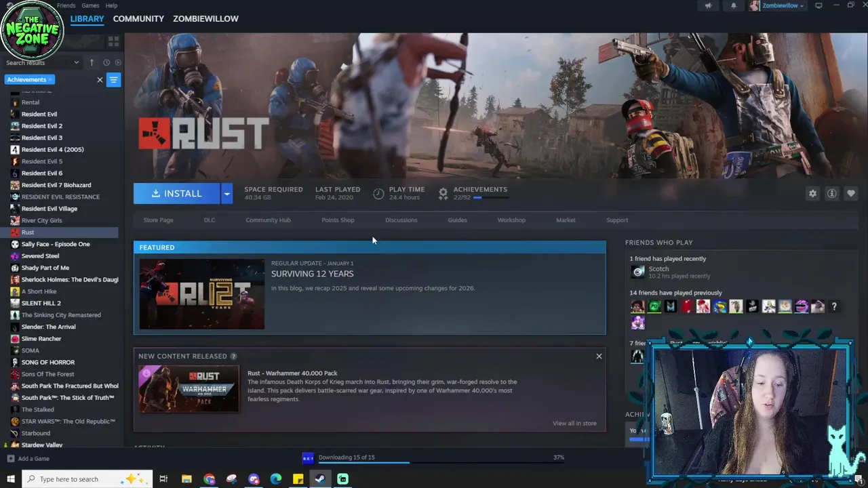This screenshot has height=488, width=868.
Task: Open the Discussions tab
Action: click(x=401, y=220)
